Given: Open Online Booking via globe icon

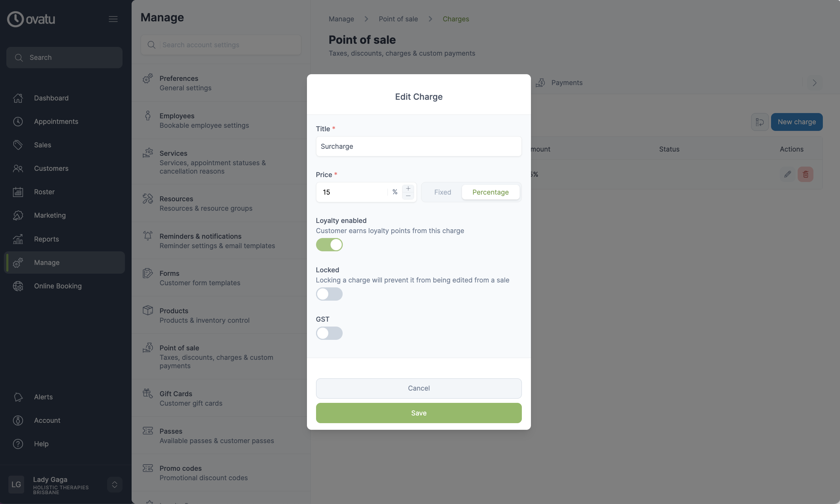Looking at the screenshot, I should coord(18,286).
